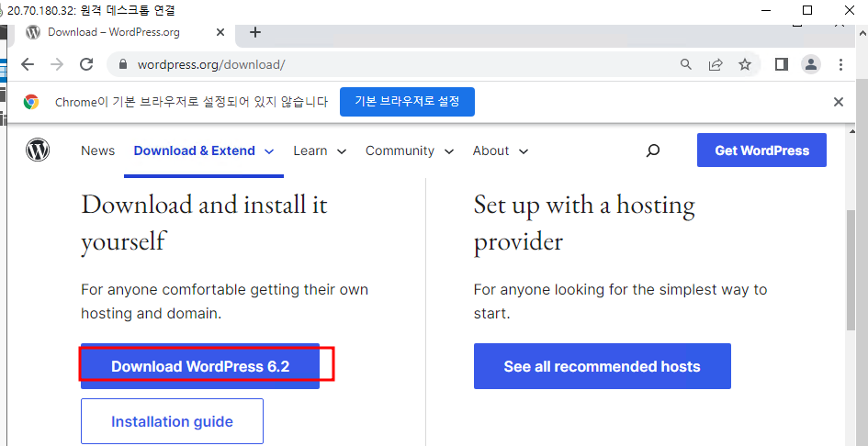Maximize the remote desktop window
This screenshot has height=446, width=868.
click(x=807, y=10)
